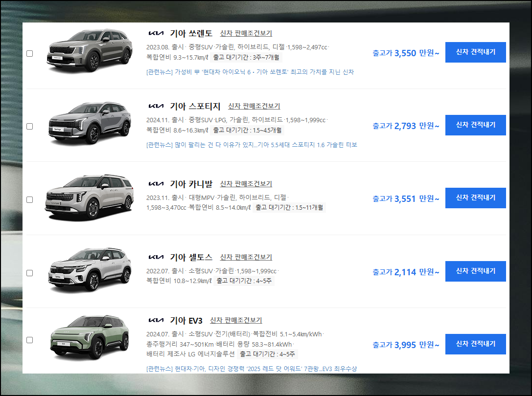Click the 복합연비 8.6~16.3km/ℓ text
Screen dimensions: 532x396
177,130
